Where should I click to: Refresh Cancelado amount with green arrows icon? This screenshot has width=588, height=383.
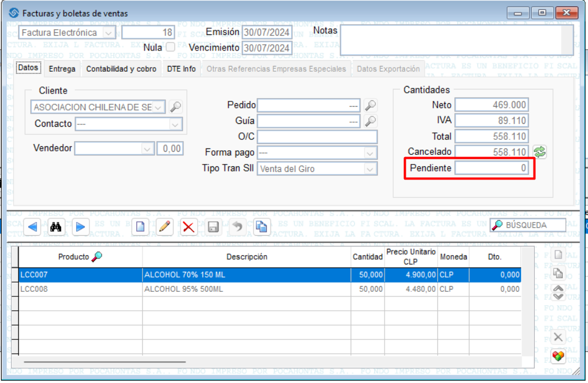coord(540,152)
